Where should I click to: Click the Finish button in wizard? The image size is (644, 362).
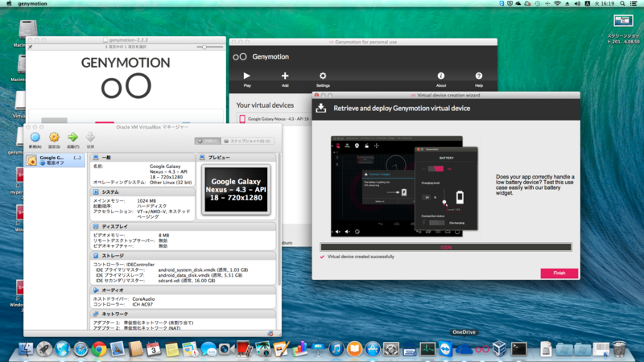pos(559,273)
